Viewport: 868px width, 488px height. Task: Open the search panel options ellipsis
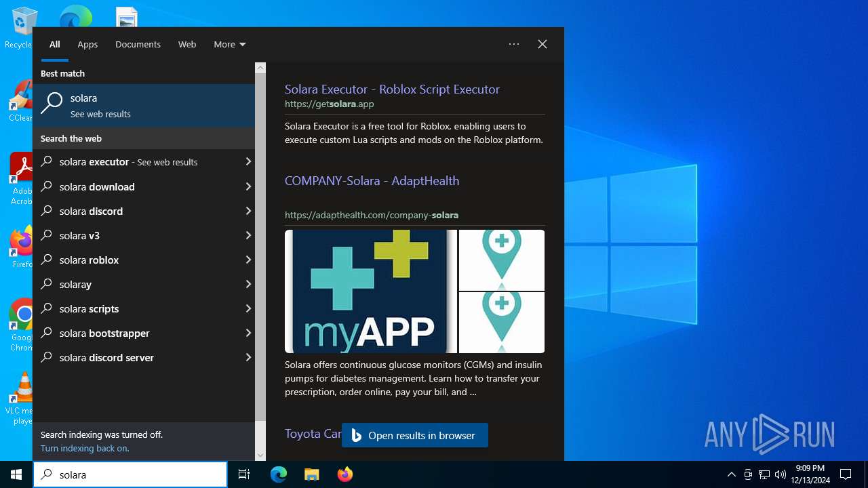[514, 44]
